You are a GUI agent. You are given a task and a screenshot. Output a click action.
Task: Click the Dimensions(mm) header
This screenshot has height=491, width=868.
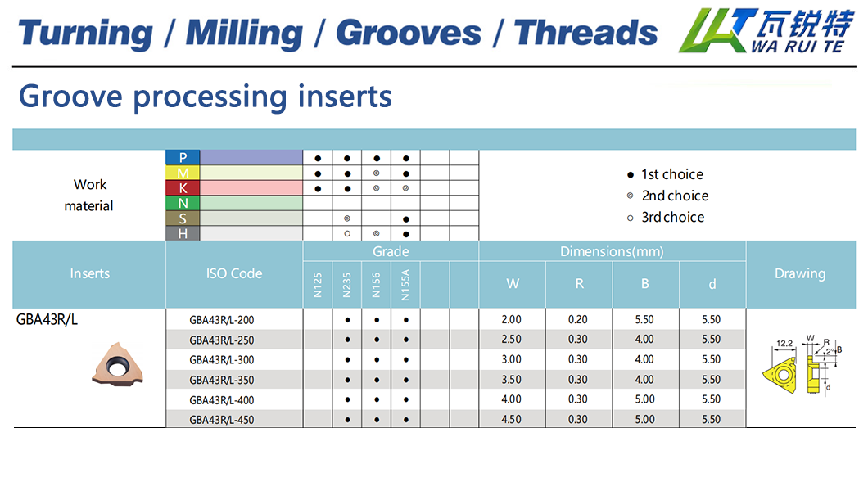pyautogui.click(x=612, y=251)
